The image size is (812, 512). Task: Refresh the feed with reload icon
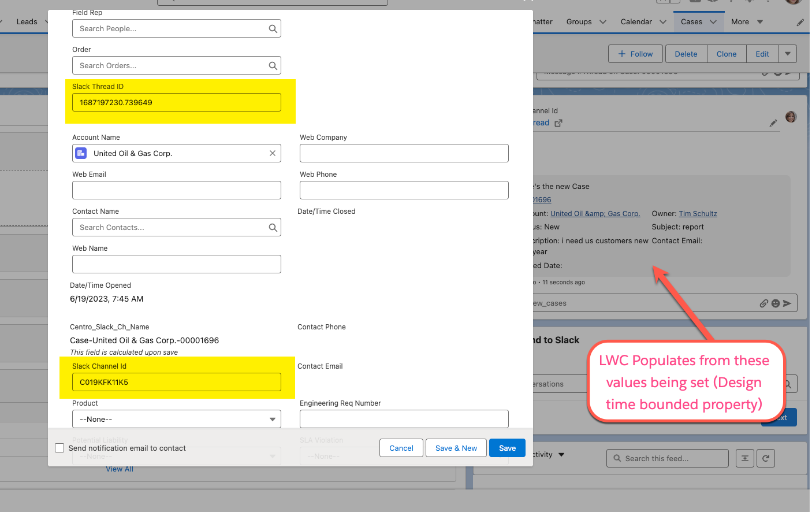point(766,458)
